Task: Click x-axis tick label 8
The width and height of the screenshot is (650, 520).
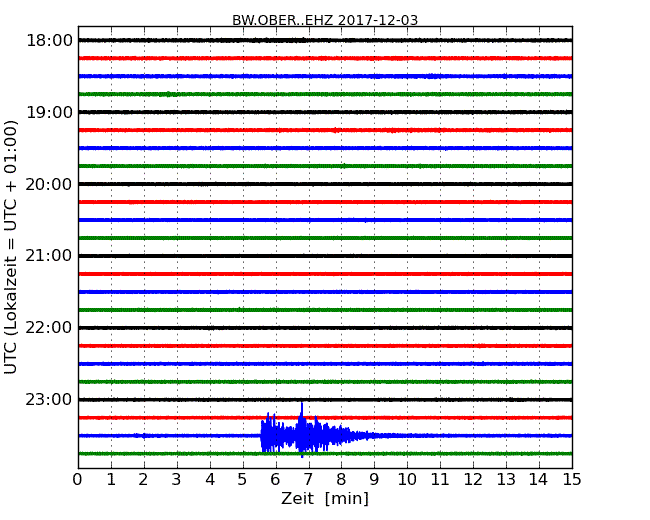Action: pos(341,480)
